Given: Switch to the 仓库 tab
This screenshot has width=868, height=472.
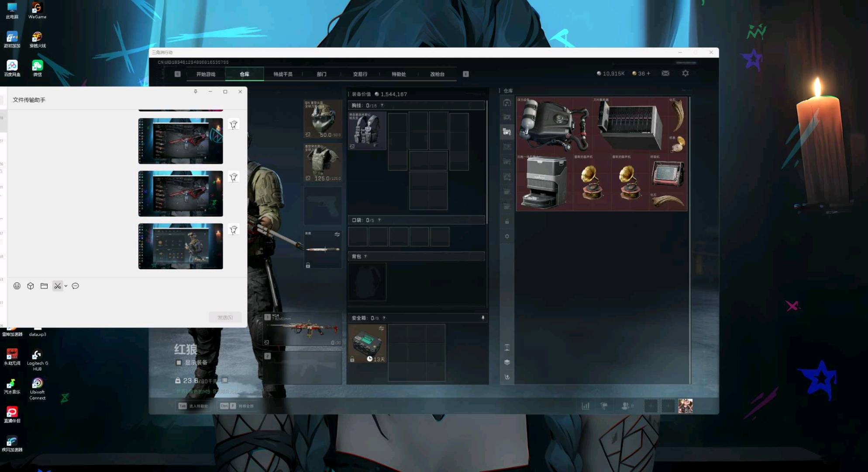Looking at the screenshot, I should 245,74.
